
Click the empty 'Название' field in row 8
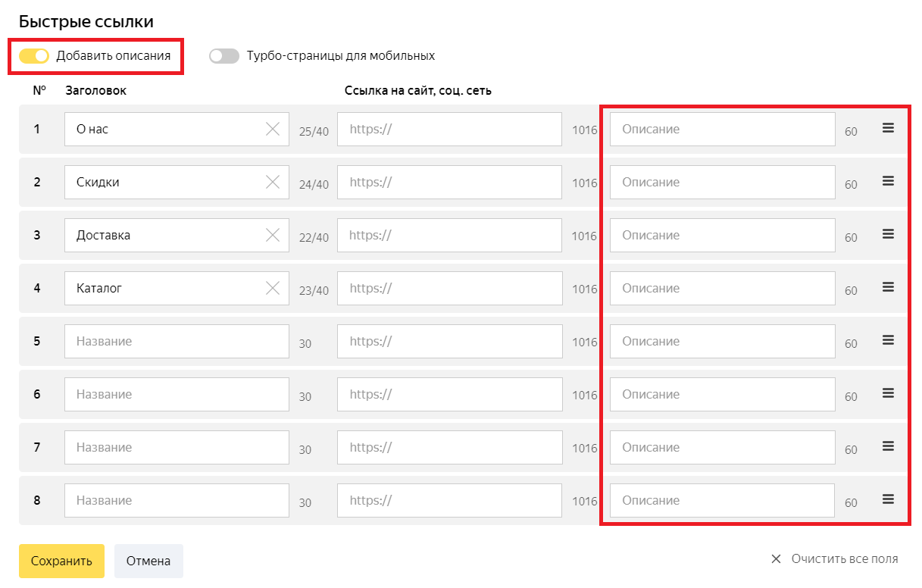pos(177,500)
